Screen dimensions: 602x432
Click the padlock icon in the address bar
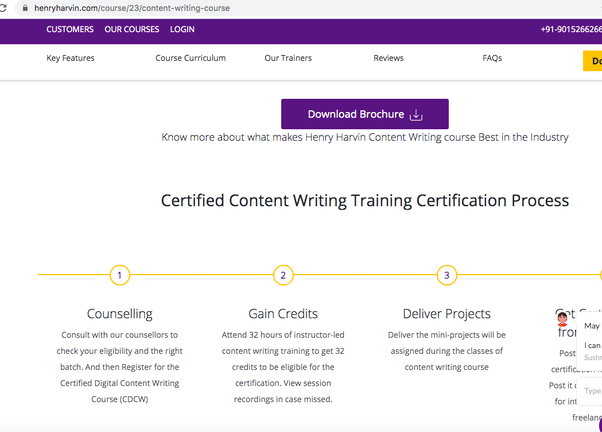pyautogui.click(x=24, y=8)
